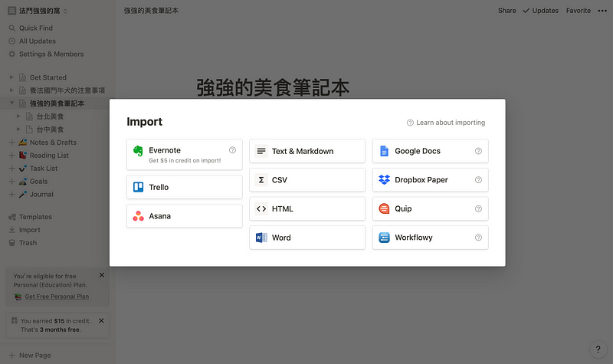613x364 pixels.
Task: Open the Evernote help question icon
Action: click(x=232, y=150)
